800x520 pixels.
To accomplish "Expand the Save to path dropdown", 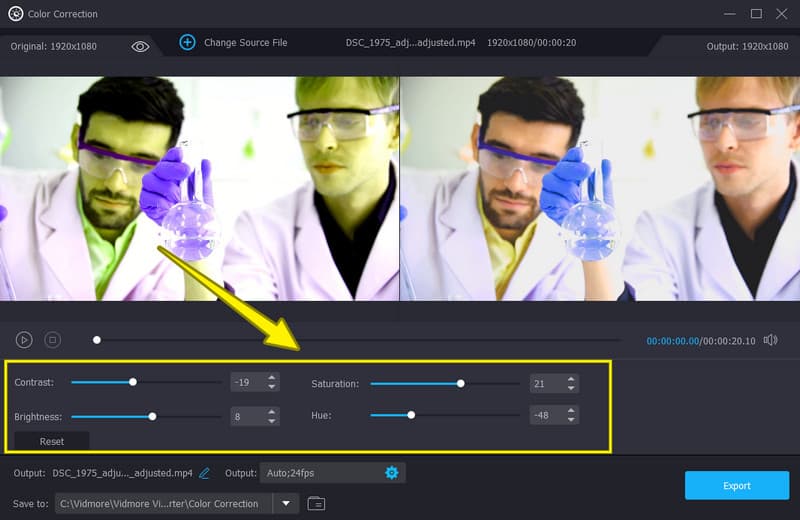I will point(286,503).
